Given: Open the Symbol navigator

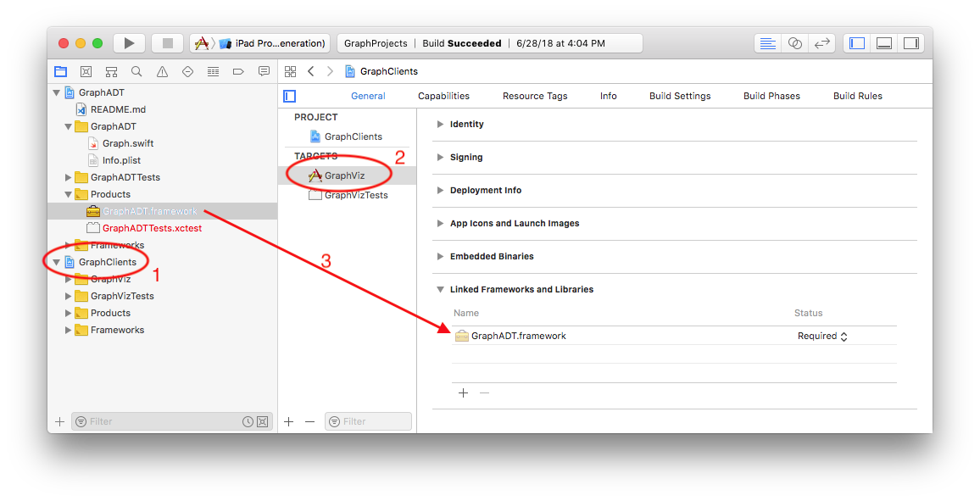Looking at the screenshot, I should click(x=111, y=72).
